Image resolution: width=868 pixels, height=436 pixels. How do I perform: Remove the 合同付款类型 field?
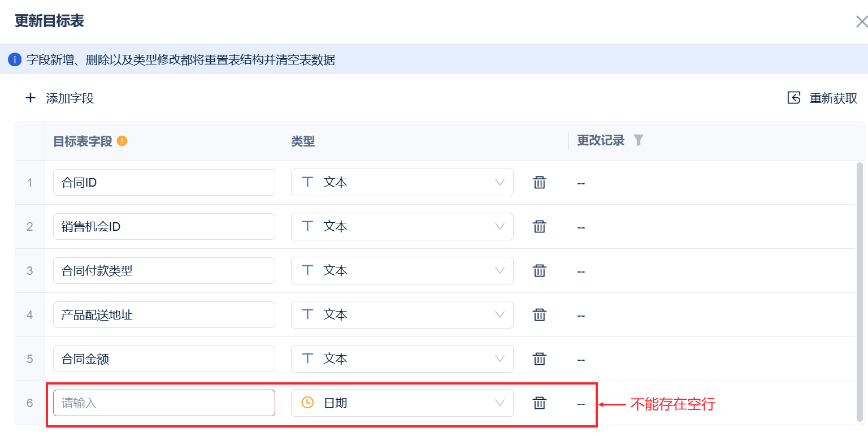[540, 271]
